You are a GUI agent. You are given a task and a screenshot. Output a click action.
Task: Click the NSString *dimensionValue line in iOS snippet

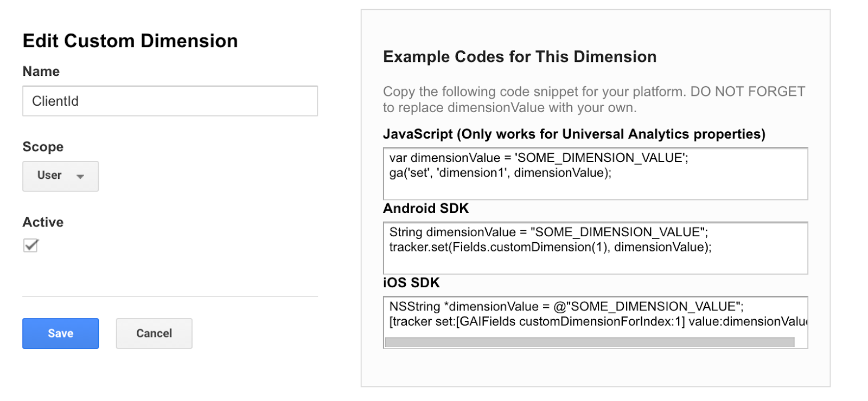tap(566, 306)
